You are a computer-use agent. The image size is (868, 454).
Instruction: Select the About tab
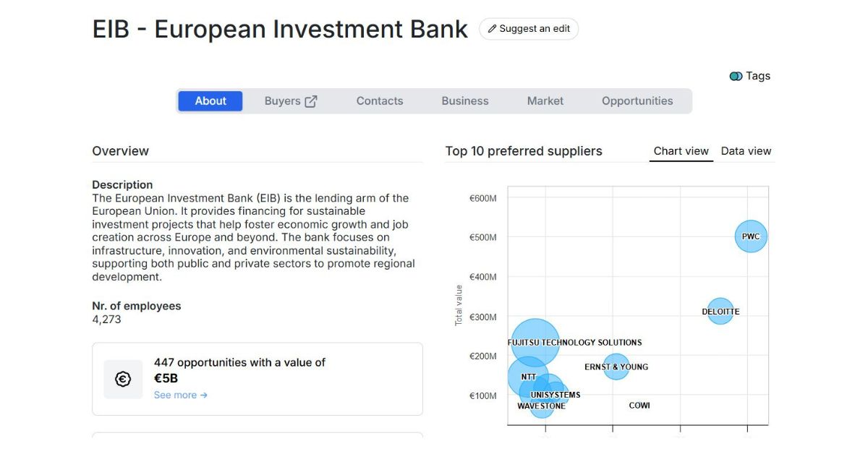210,101
